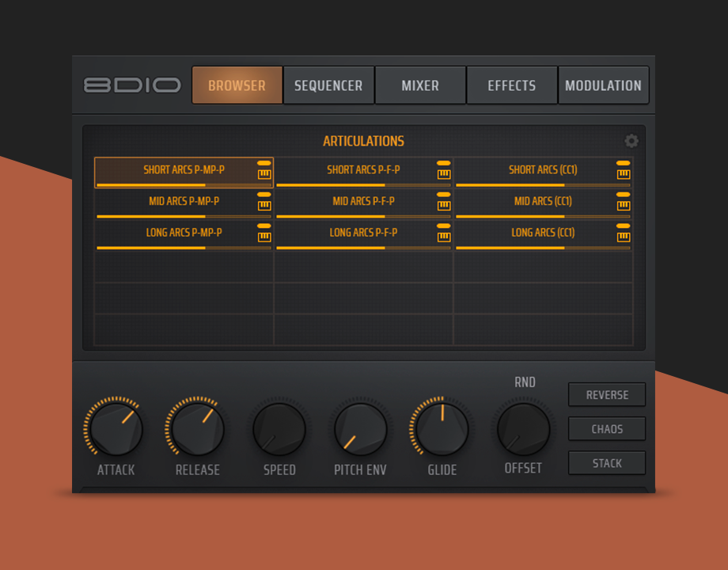Screen dimensions: 728x570
Task: Click volume bar under Mid Arcs P-MP-P
Action: click(x=184, y=216)
